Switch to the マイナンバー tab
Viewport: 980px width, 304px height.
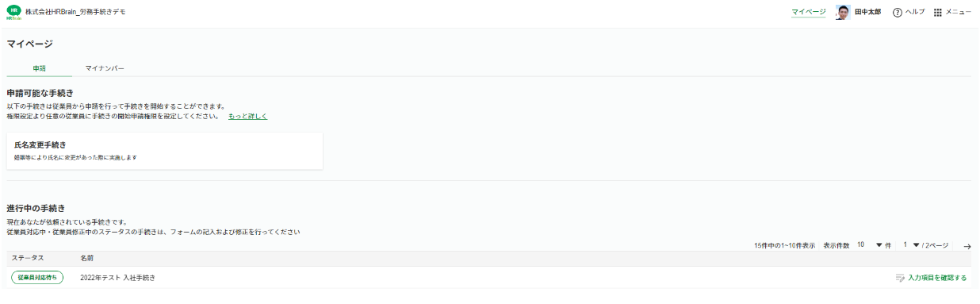[105, 68]
